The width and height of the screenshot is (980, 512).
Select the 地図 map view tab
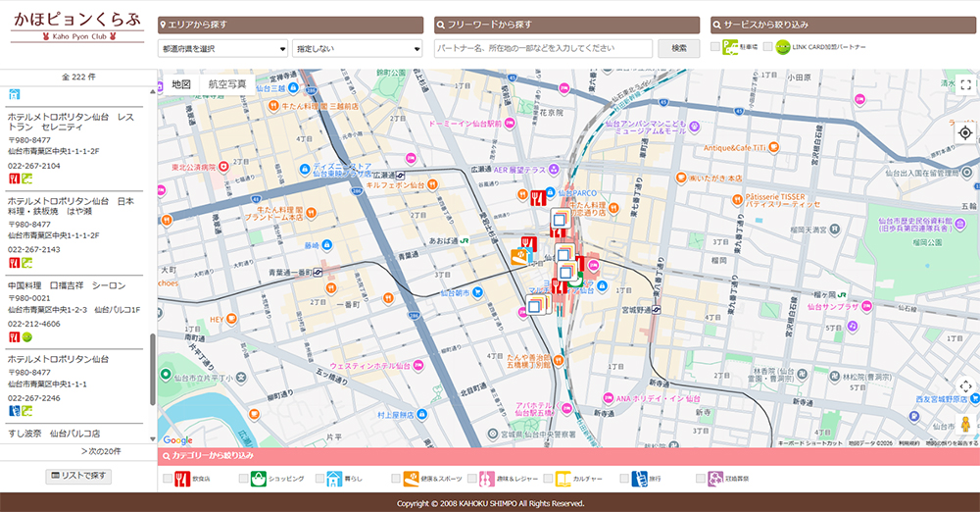pyautogui.click(x=180, y=84)
